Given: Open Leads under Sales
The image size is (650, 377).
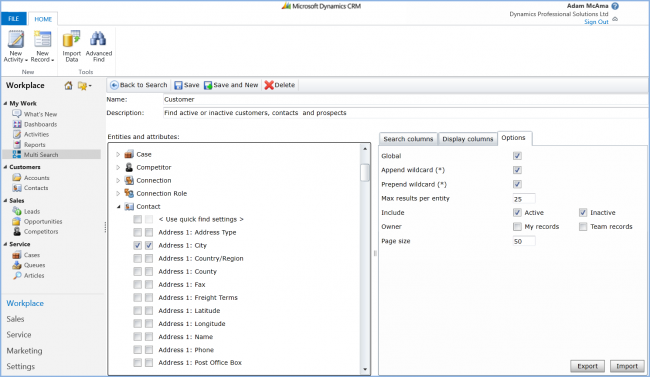Looking at the screenshot, I should click(26, 211).
